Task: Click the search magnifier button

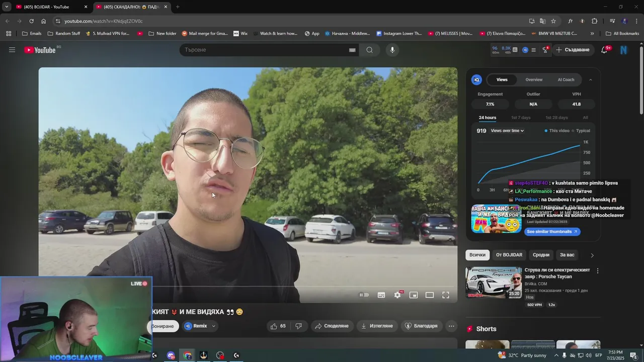Action: point(369,50)
